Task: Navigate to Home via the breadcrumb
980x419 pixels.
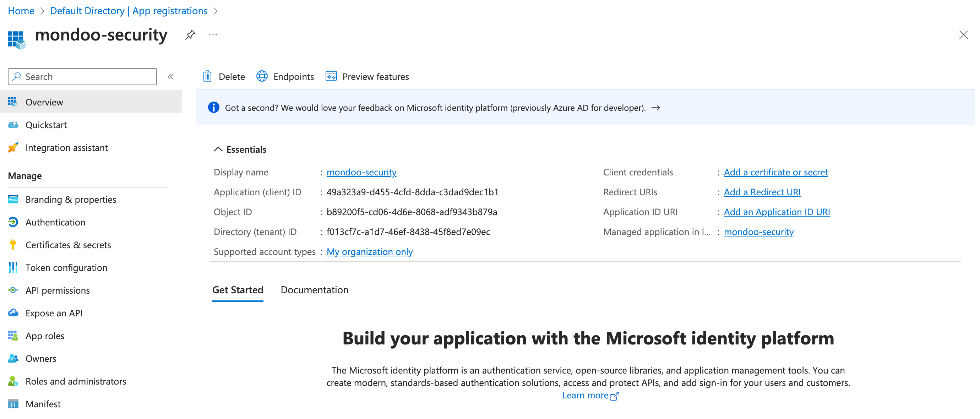Action: pos(21,11)
